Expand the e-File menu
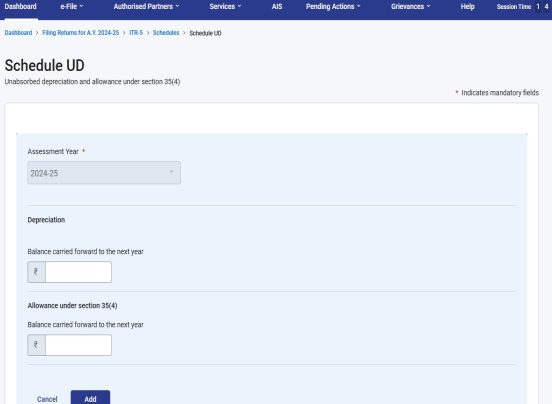This screenshot has width=552, height=404. [x=72, y=6]
